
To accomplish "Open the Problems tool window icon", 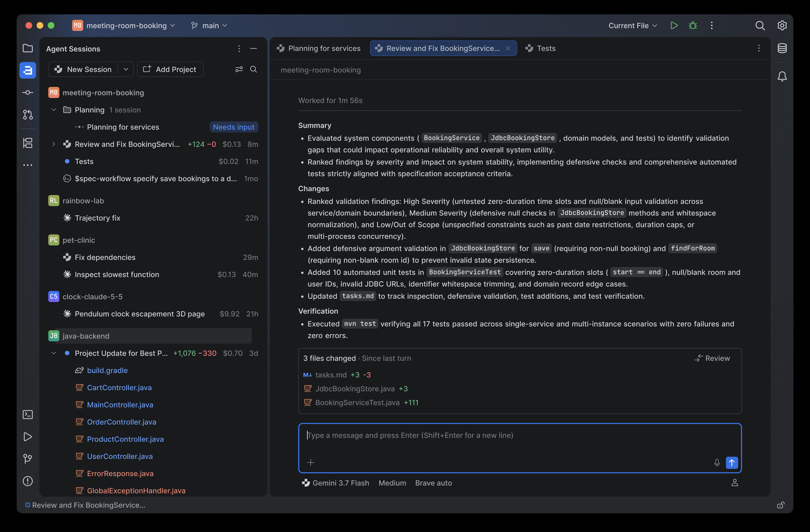I will [x=27, y=481].
